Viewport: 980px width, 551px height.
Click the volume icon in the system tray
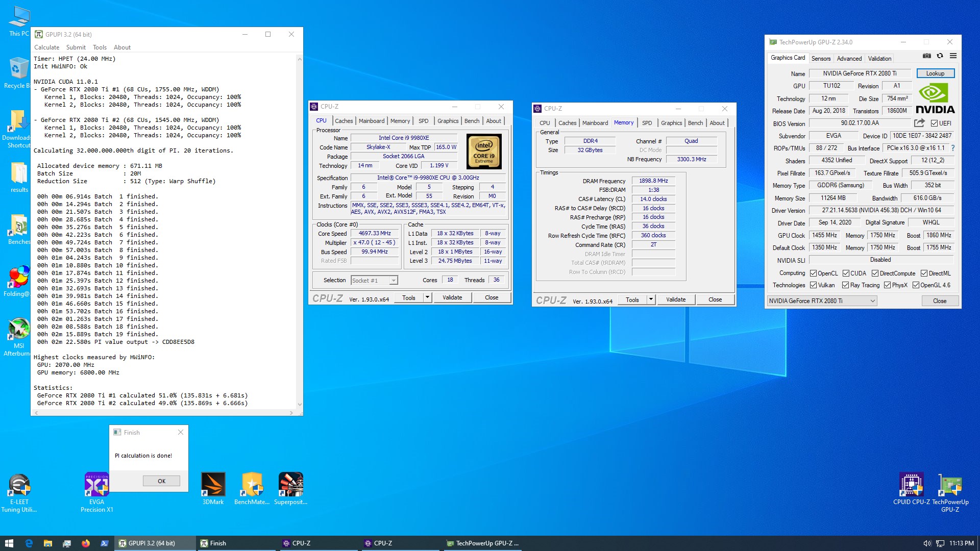tap(927, 543)
